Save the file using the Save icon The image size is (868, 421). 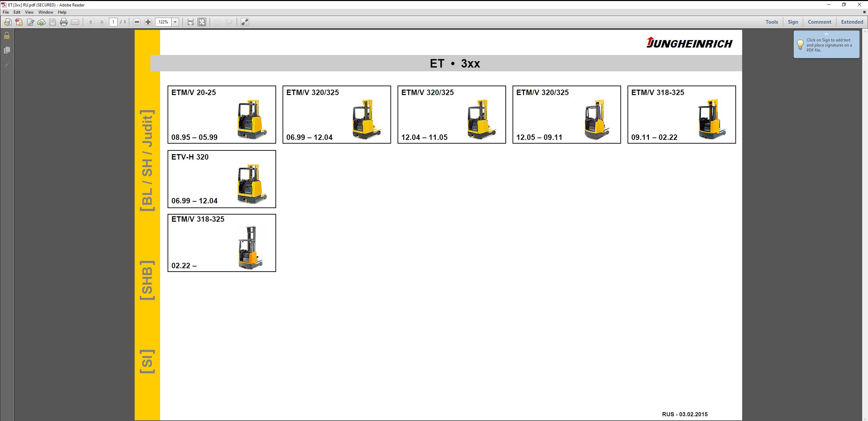(x=52, y=22)
